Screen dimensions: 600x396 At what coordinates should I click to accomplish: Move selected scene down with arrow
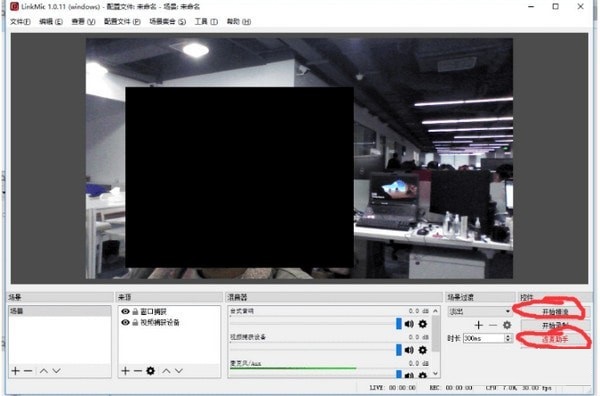point(57,371)
